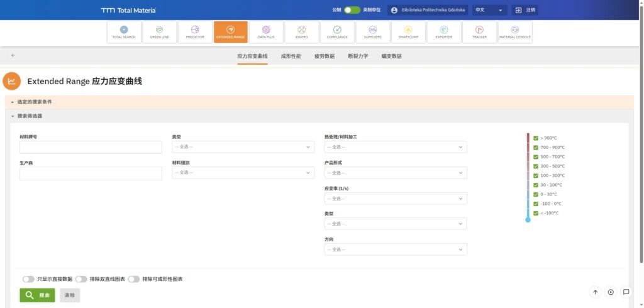This screenshot has height=308, width=644.
Task: Enable the 只显示直接数据 toggle
Action: pyautogui.click(x=28, y=279)
